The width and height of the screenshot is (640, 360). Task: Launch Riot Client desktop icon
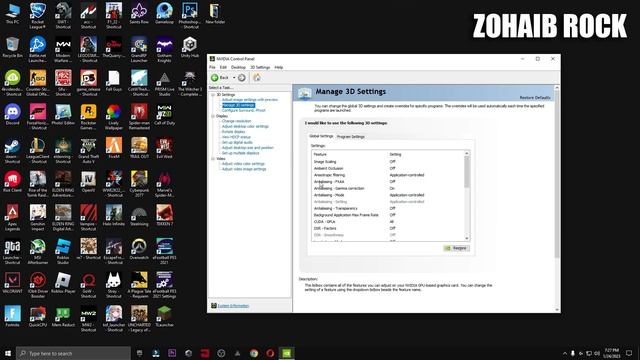click(x=12, y=182)
